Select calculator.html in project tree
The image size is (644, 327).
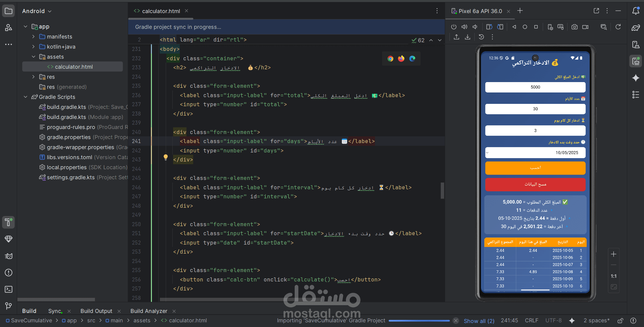coord(72,67)
